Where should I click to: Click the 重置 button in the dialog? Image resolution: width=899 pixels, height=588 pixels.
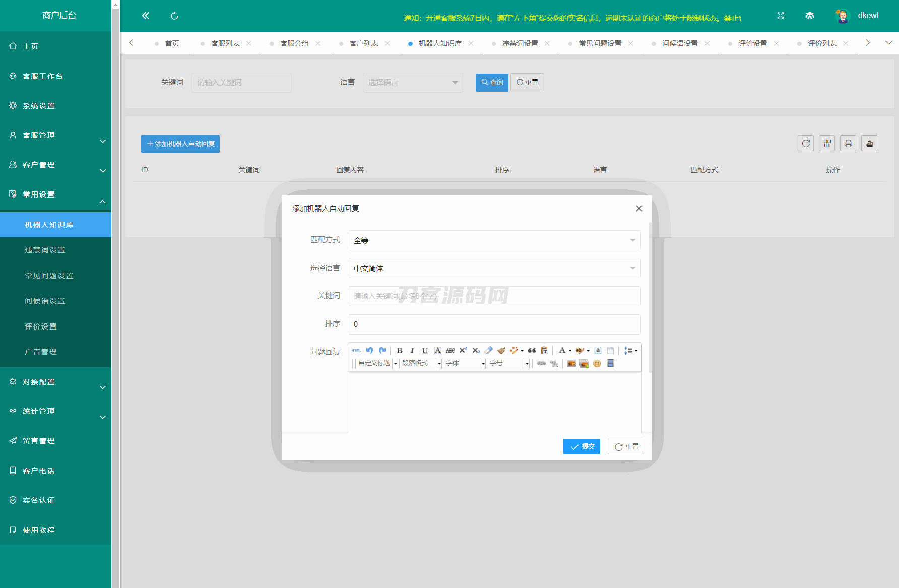tap(626, 447)
